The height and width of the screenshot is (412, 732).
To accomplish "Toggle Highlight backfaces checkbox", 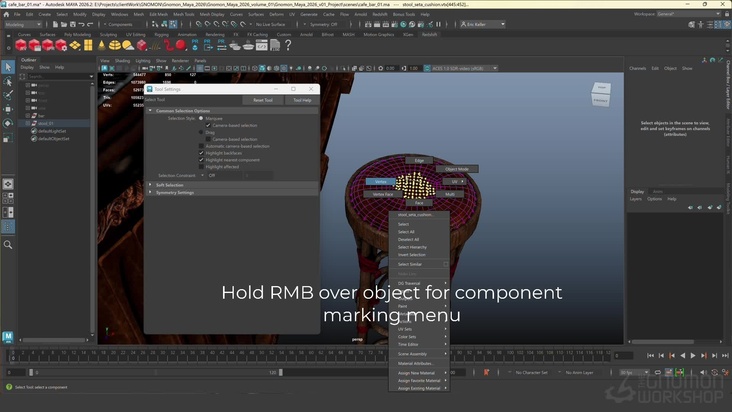I will pos(201,153).
